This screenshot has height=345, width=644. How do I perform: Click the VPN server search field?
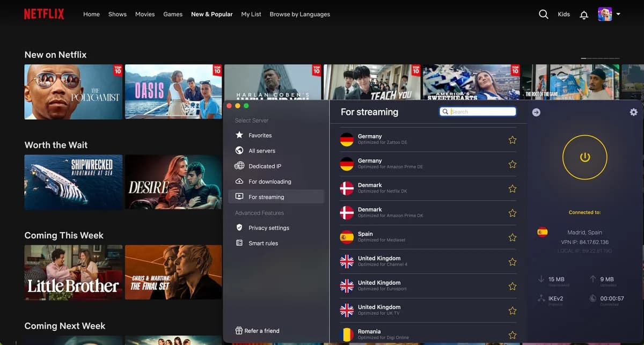[478, 112]
